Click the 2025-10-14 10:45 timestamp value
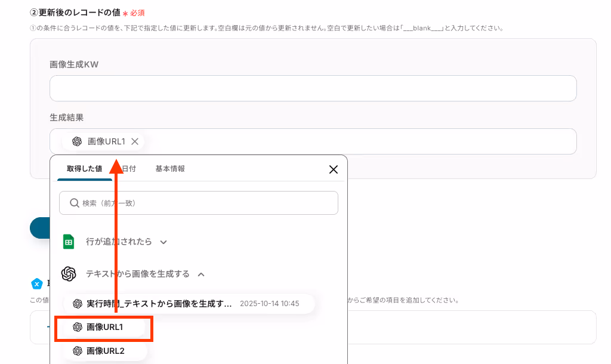This screenshot has height=364, width=611. pos(270,304)
